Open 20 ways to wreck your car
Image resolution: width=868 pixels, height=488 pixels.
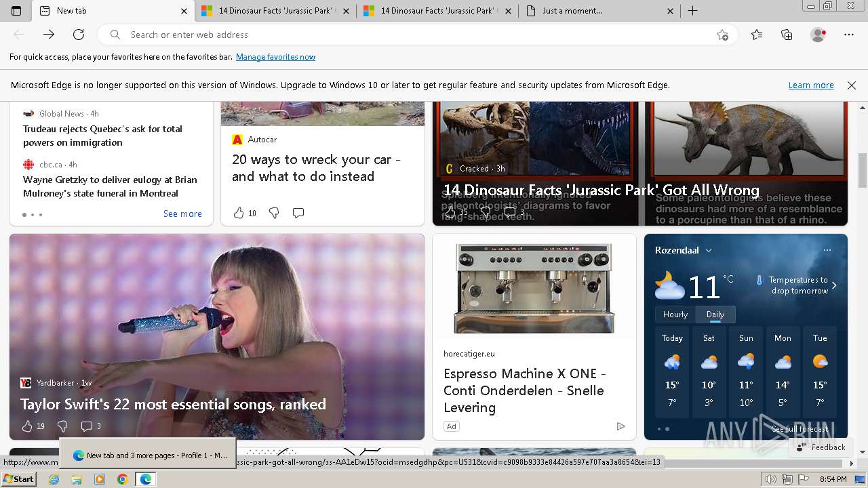[316, 168]
